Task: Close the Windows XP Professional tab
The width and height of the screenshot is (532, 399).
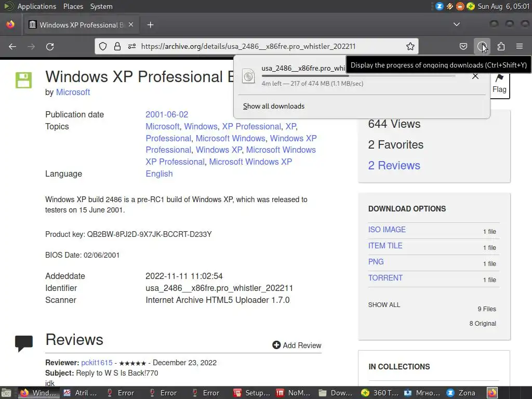Action: pos(131,25)
